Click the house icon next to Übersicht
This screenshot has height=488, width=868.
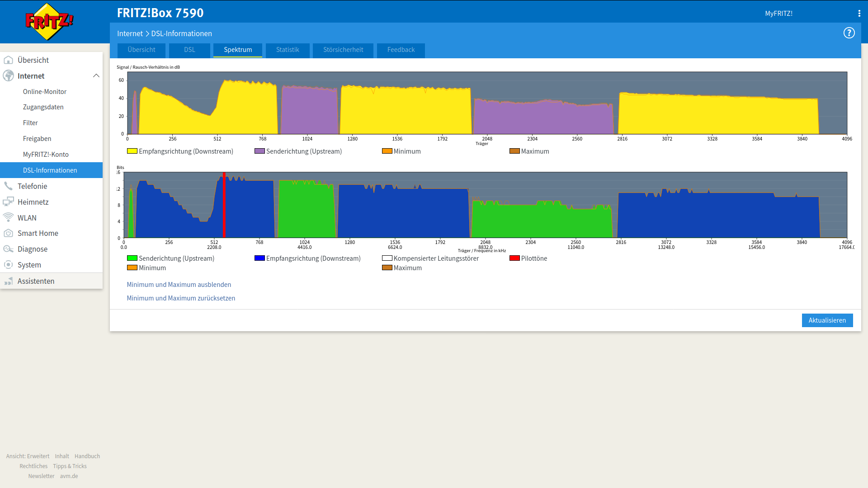[8, 60]
